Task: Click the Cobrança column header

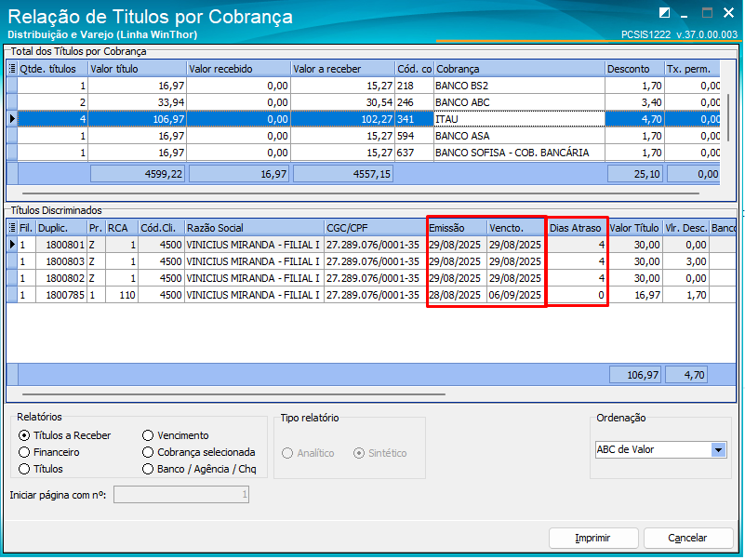Action: coord(519,69)
